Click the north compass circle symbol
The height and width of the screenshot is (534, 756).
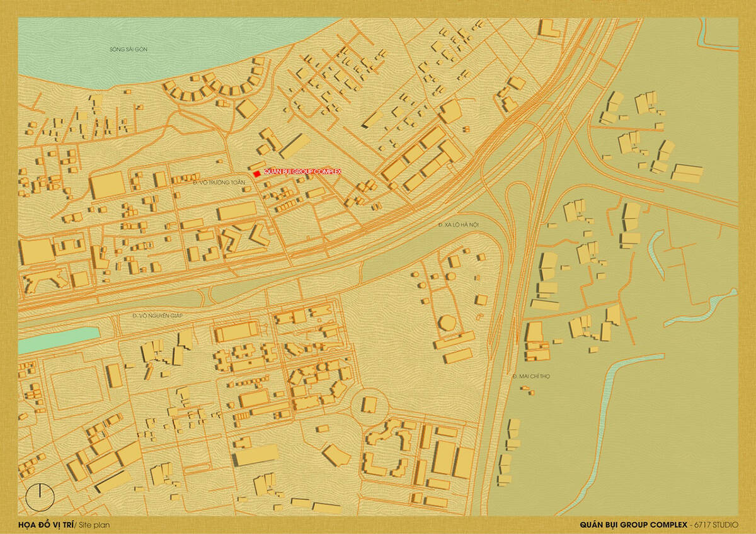coord(40,497)
